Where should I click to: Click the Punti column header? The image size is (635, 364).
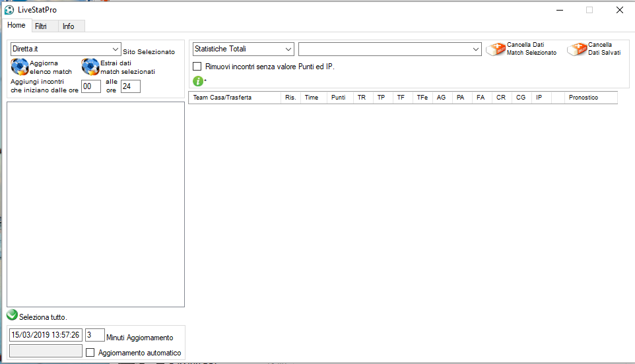coord(340,98)
